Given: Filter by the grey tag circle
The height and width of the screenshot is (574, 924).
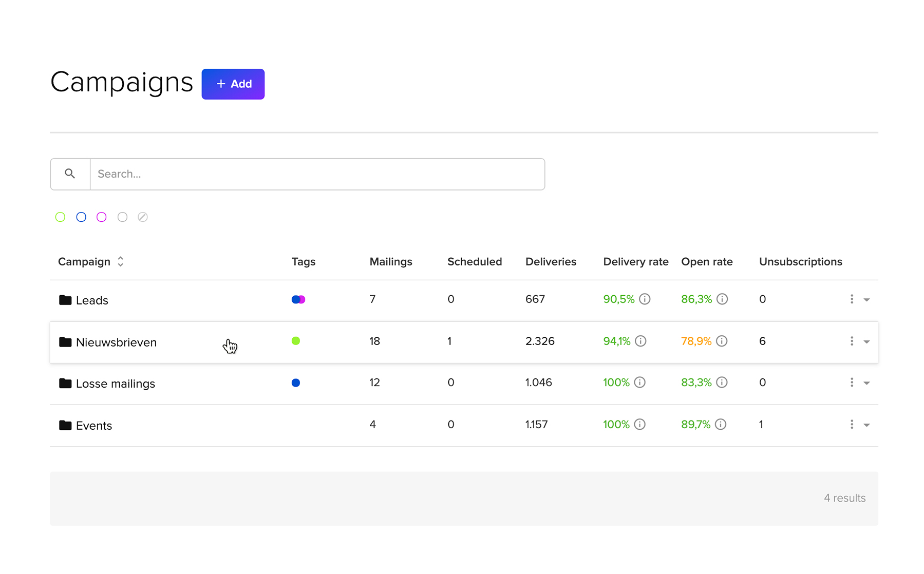Looking at the screenshot, I should (x=122, y=217).
